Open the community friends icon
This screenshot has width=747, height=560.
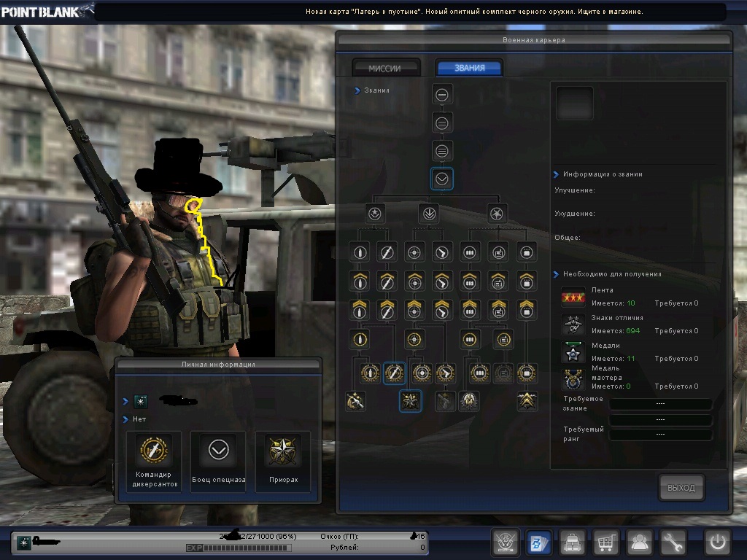(640, 543)
